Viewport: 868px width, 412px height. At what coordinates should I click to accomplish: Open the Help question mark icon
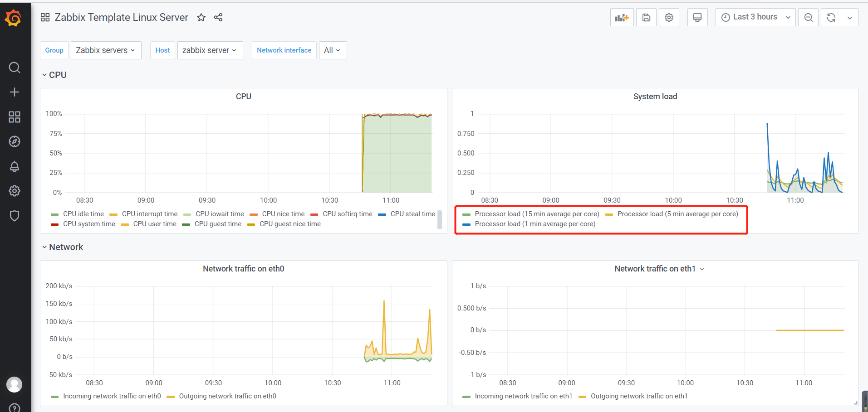point(15,407)
